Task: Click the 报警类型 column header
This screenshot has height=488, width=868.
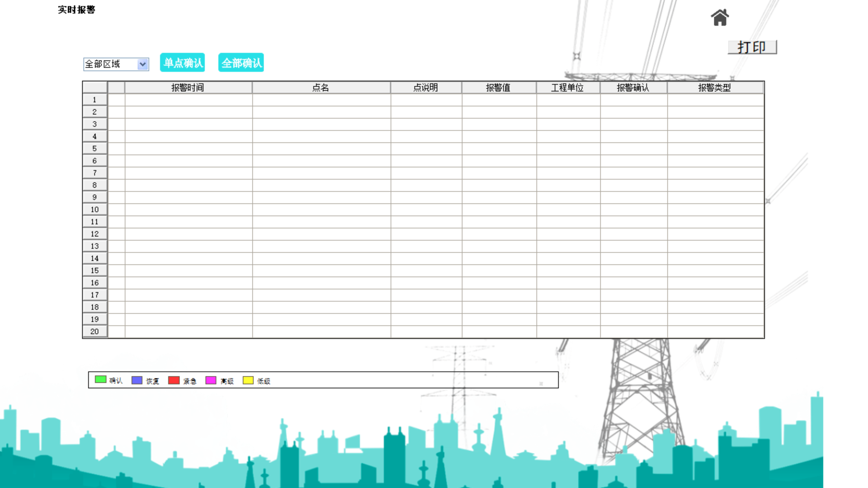Action: click(715, 88)
